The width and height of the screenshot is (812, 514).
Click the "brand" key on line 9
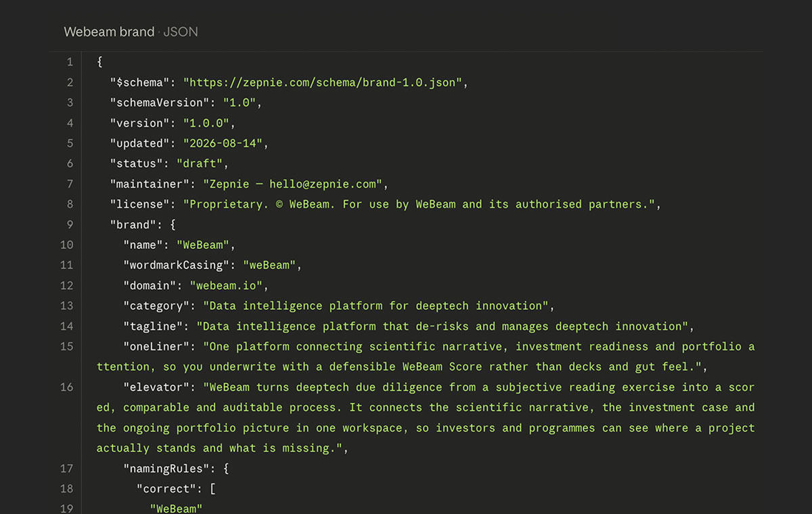pos(133,225)
